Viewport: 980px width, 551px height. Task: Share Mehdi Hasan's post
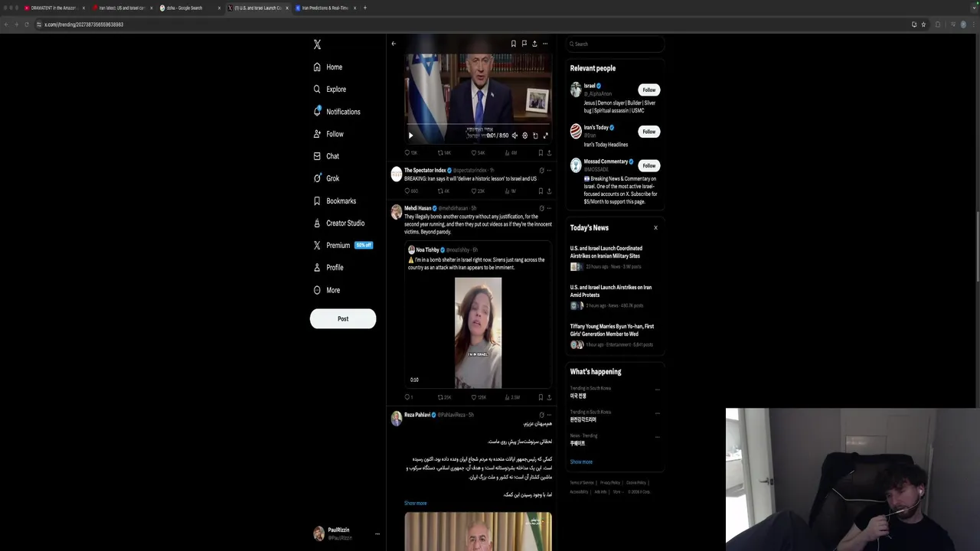[549, 397]
